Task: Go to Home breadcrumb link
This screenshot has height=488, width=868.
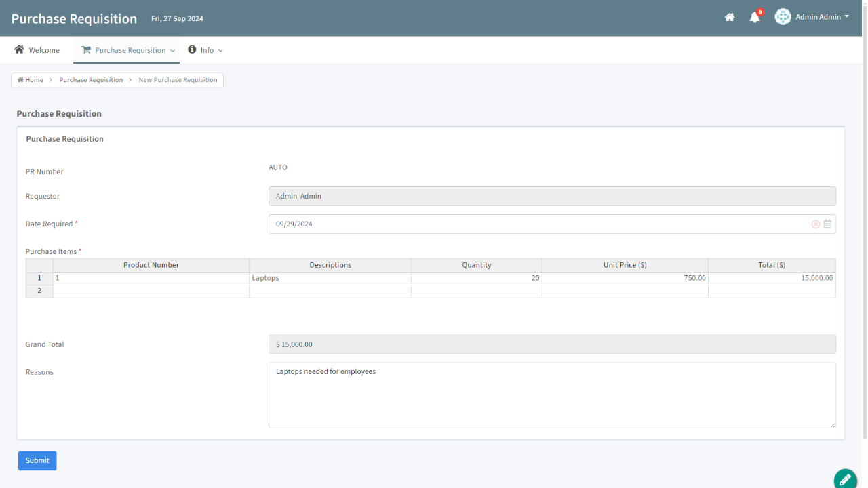Action: click(31, 80)
